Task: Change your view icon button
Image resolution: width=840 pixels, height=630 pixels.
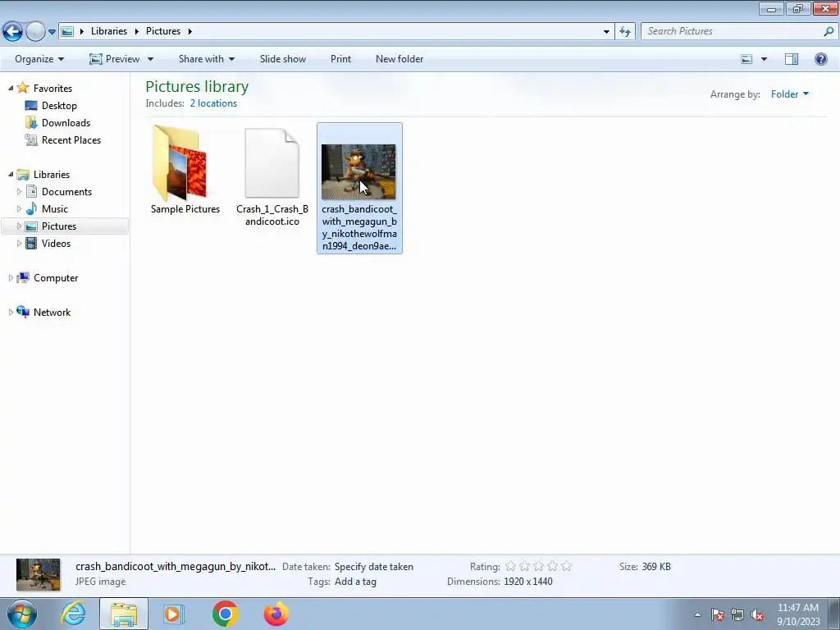Action: click(x=746, y=59)
